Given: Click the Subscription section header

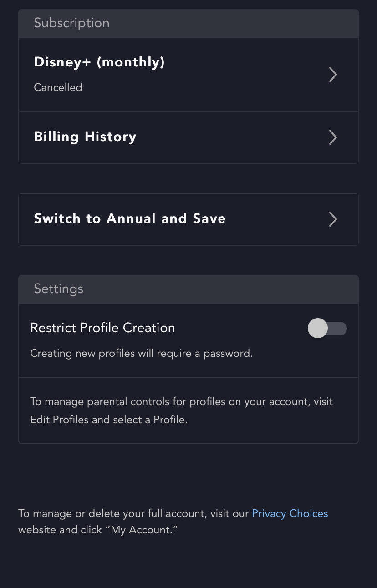Looking at the screenshot, I should click(71, 23).
